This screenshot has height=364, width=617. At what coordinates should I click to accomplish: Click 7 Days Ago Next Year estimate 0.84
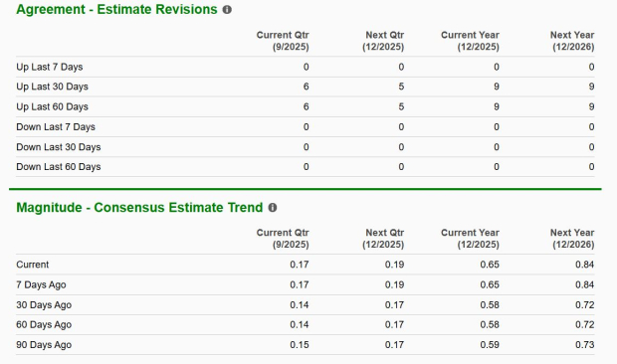pos(585,284)
